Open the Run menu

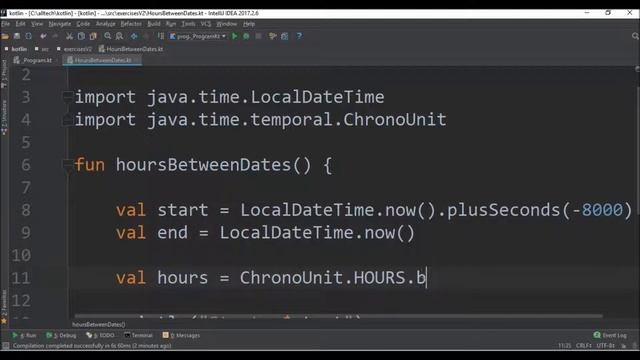point(171,24)
